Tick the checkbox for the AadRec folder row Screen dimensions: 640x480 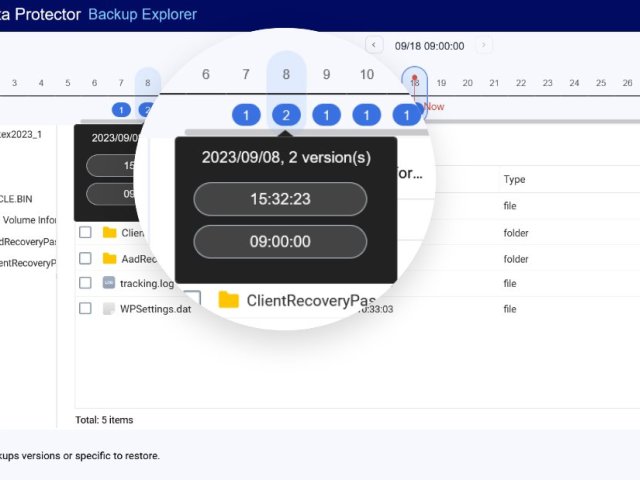[x=85, y=258]
